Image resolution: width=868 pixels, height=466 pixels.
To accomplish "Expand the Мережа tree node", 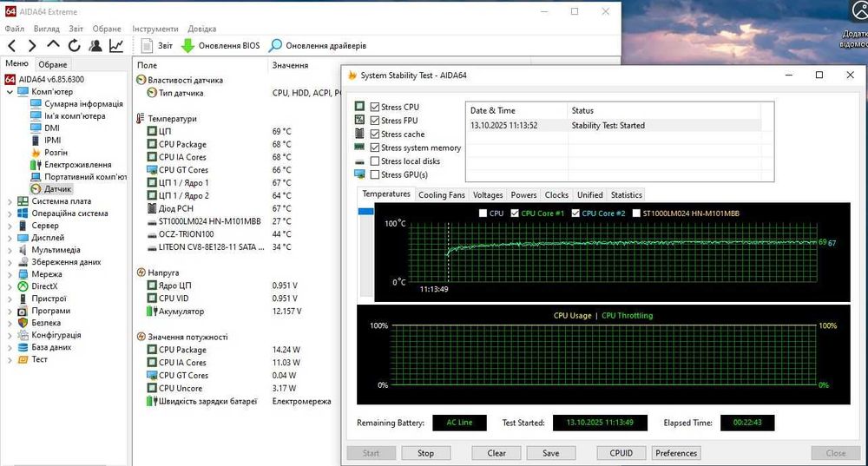I will pos(10,274).
